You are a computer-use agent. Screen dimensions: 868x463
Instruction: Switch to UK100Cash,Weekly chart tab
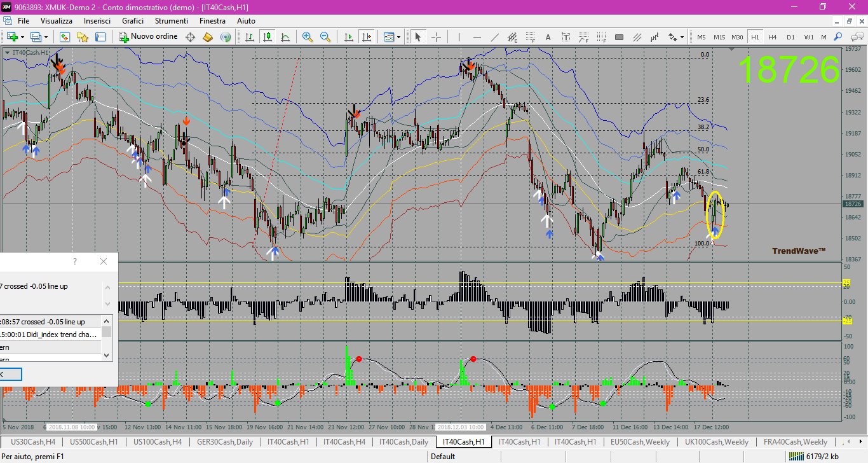tap(717, 442)
